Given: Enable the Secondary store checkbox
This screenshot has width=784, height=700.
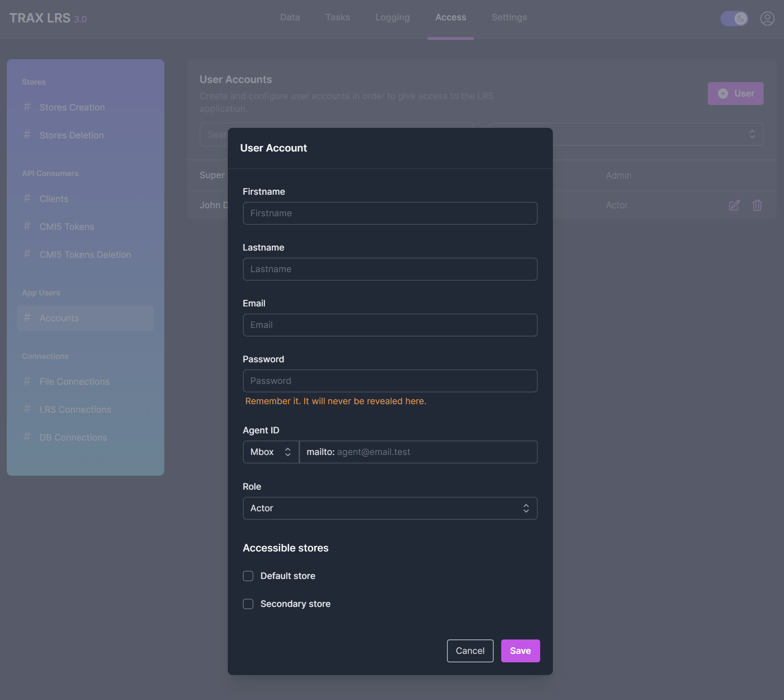Looking at the screenshot, I should 248,604.
